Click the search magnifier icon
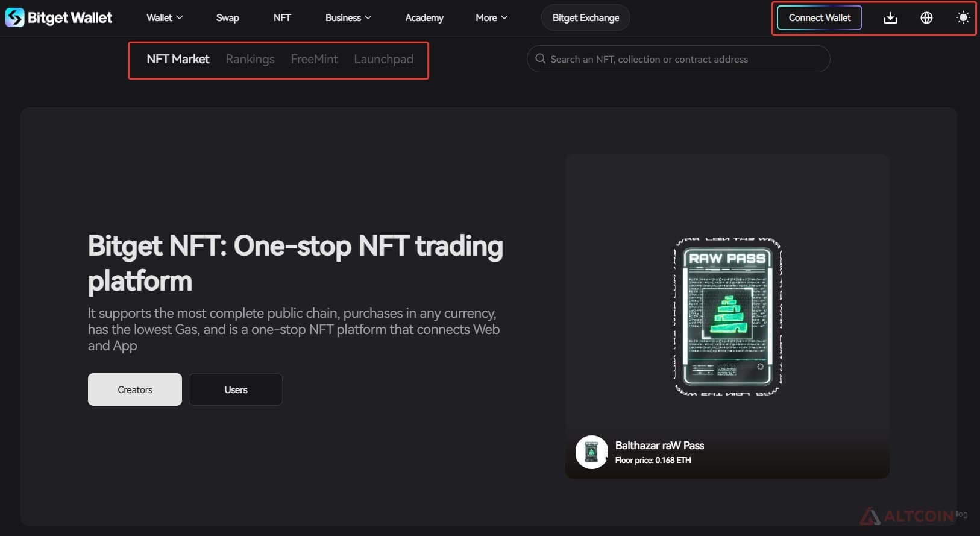The image size is (980, 536). pos(541,58)
